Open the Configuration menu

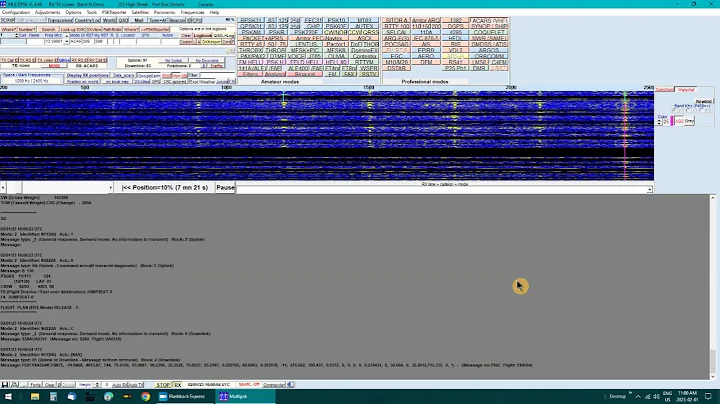click(16, 12)
